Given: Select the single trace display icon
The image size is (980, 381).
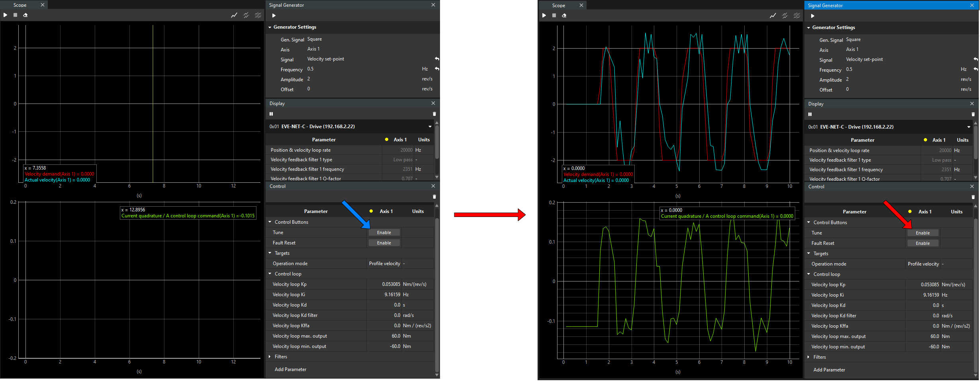Looking at the screenshot, I should coord(234,15).
